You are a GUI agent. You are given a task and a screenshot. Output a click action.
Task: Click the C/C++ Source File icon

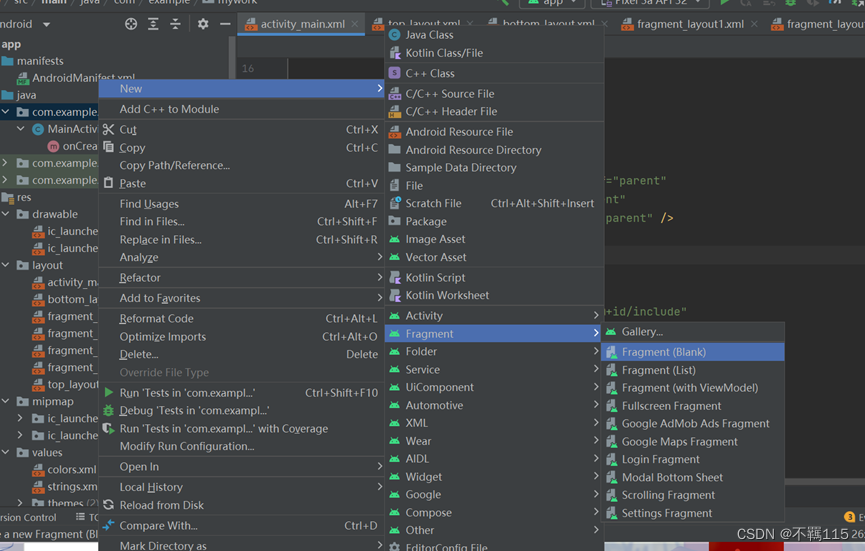(x=394, y=94)
